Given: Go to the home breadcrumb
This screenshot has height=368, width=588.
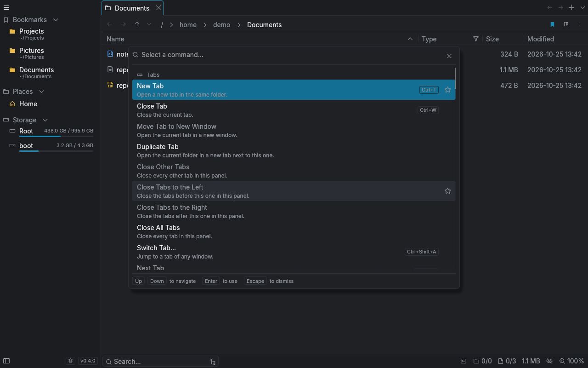Looking at the screenshot, I should (x=188, y=25).
